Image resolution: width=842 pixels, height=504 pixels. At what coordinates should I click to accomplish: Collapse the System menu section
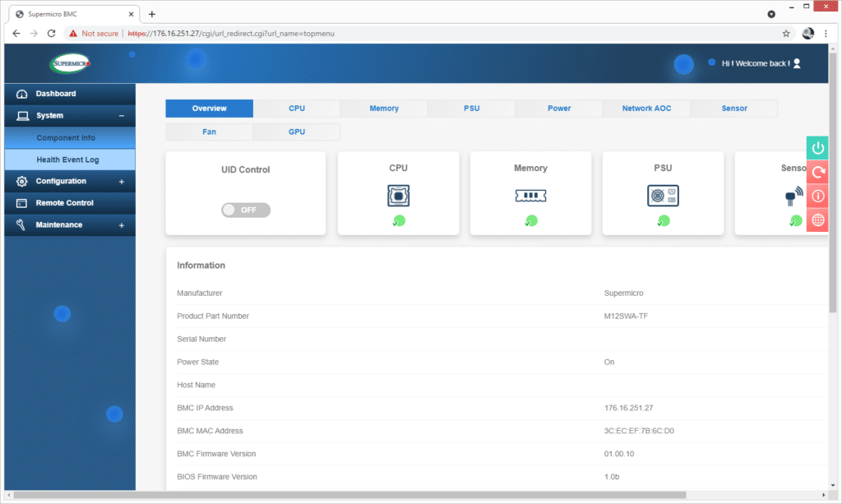pos(122,116)
